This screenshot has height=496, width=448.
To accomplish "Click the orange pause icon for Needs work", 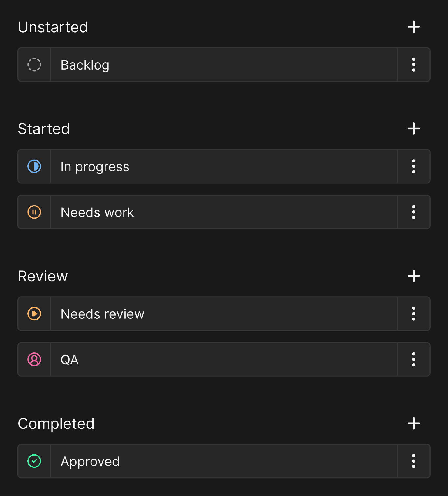I will [34, 212].
